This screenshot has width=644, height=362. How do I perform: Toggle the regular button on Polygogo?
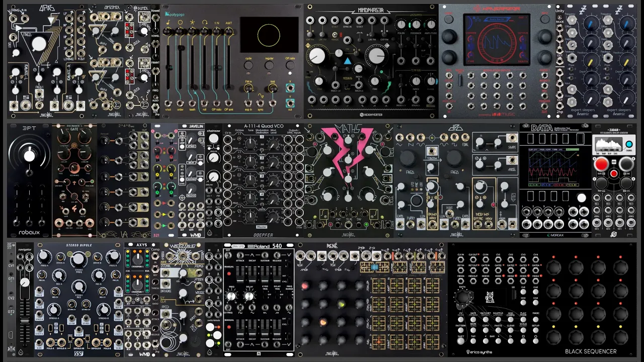269,65
